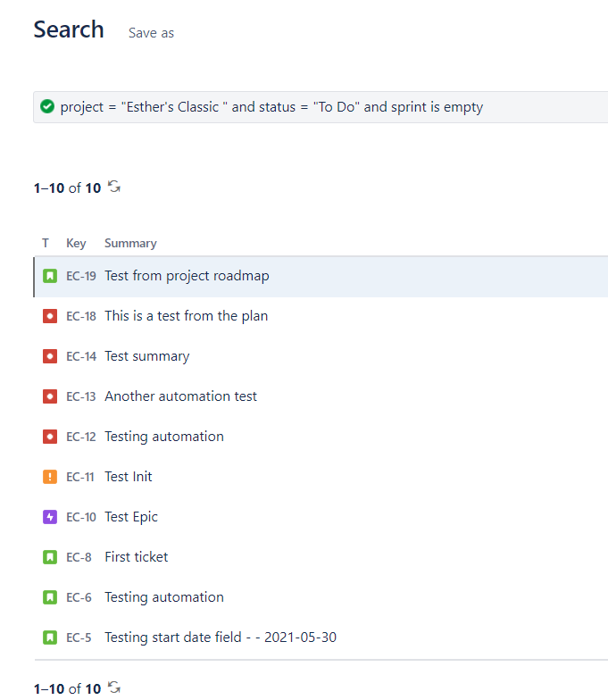The image size is (608, 700).
Task: Click the story type icon for EC-8
Action: (x=50, y=557)
